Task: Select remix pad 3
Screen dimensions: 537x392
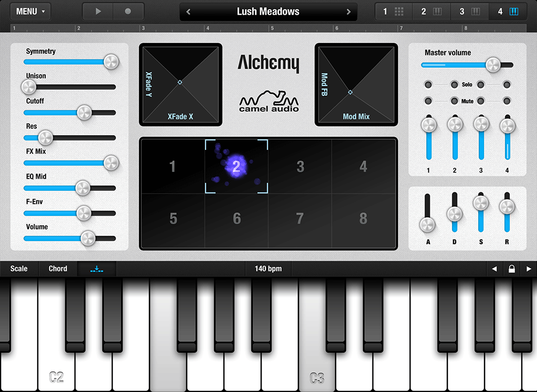Action: point(300,166)
